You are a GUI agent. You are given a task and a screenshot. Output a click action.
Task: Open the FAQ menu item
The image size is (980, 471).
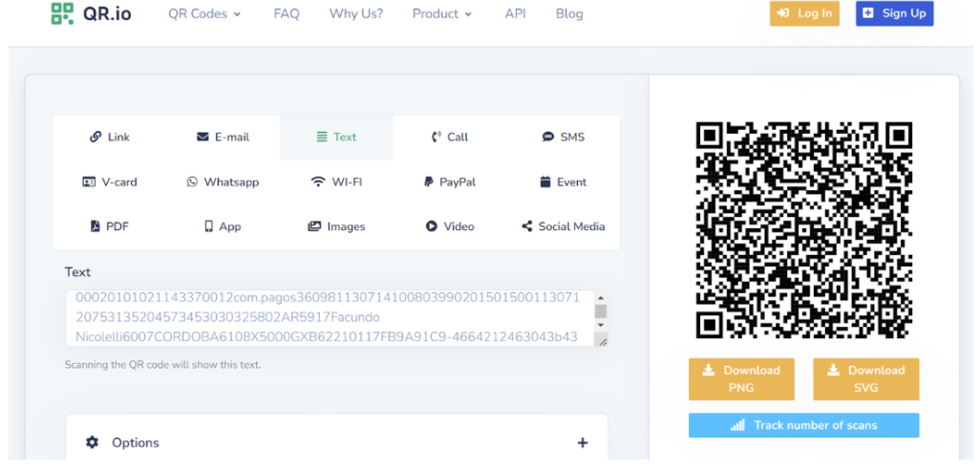[287, 13]
